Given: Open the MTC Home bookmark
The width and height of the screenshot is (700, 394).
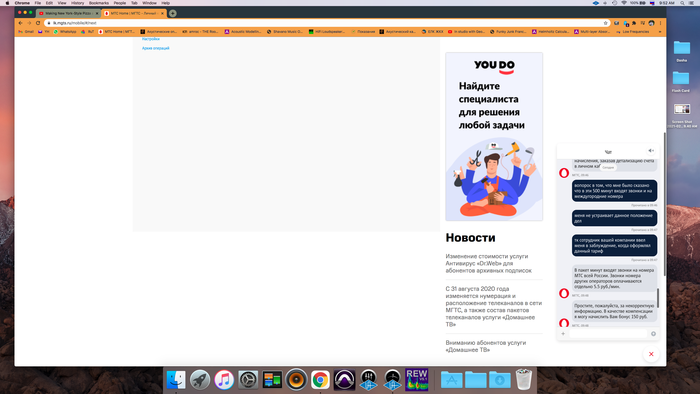Looking at the screenshot, I should (117, 32).
